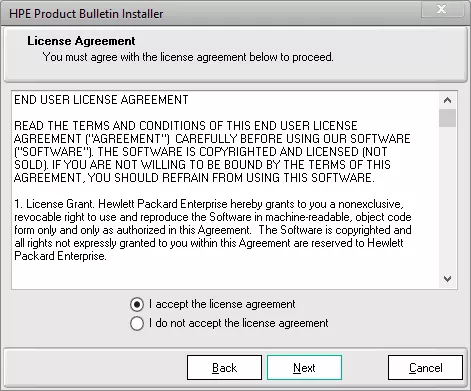
Task: Click the license text scroll down arrow
Action: point(447,279)
